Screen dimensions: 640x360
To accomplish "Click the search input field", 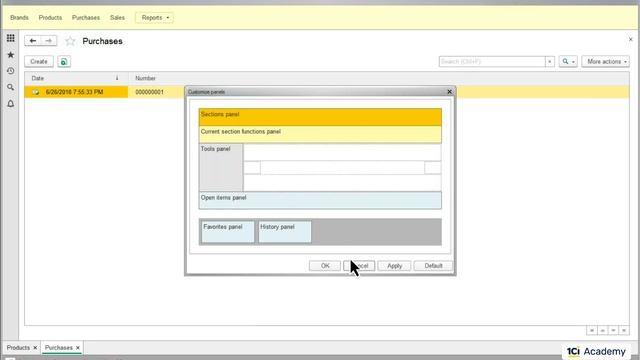I will pos(492,62).
